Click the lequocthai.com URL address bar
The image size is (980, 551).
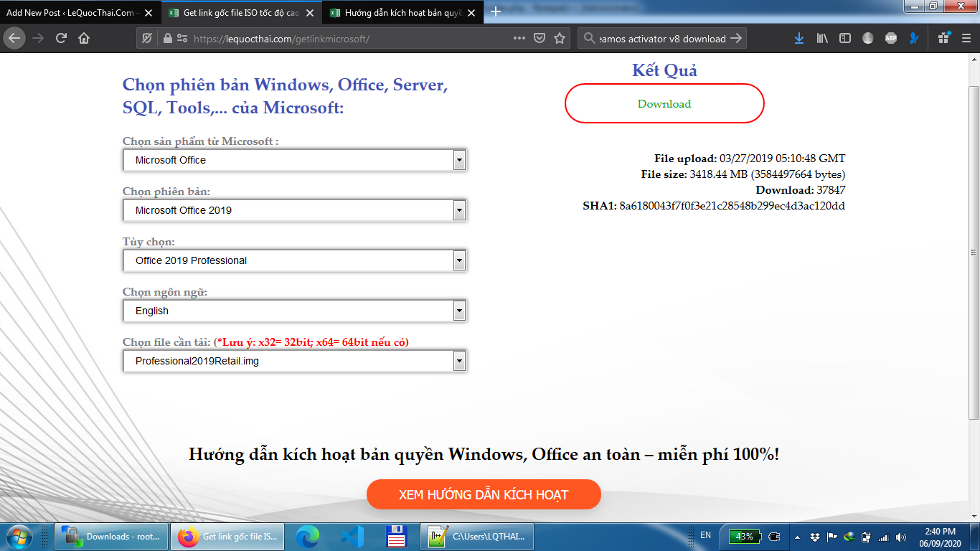(352, 39)
